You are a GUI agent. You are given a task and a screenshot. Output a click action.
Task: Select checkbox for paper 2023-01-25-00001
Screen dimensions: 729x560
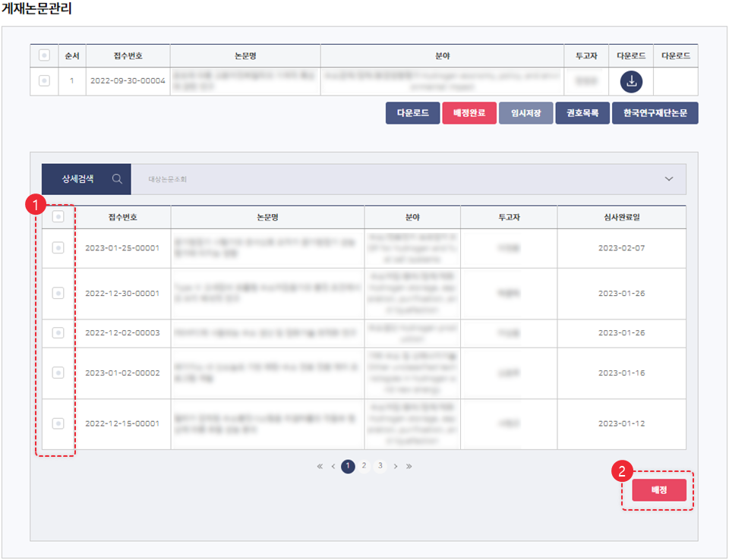tap(58, 247)
